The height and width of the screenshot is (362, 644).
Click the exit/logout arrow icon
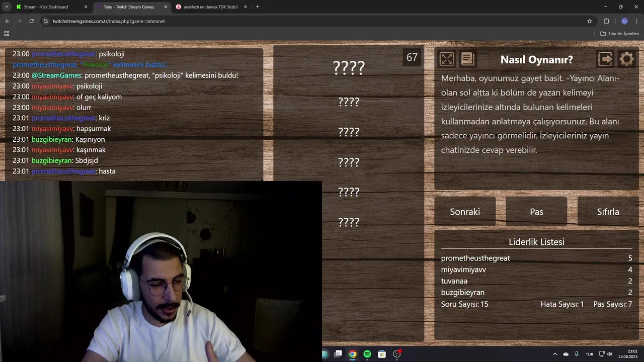(605, 59)
